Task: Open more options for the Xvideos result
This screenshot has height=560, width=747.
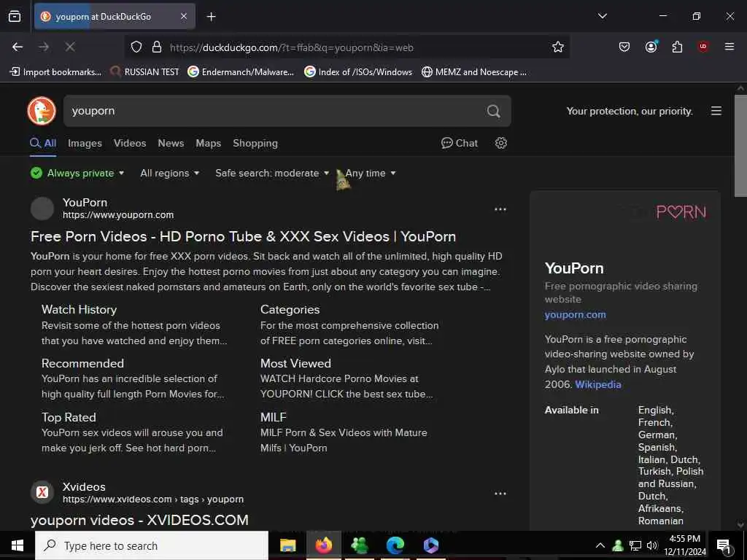Action: (x=500, y=494)
